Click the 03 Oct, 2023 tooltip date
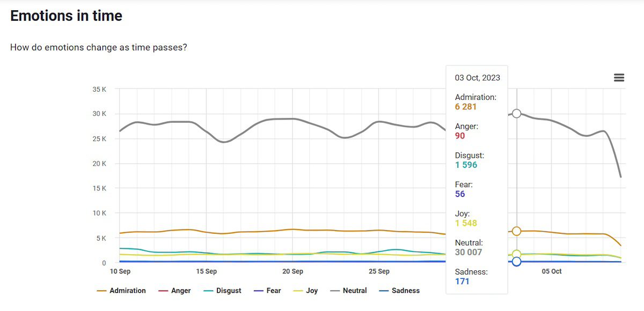The image size is (644, 311). [477, 78]
